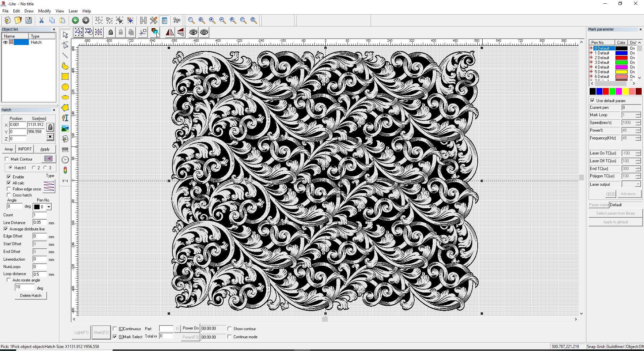
Task: Choose the ellipse drawing tool
Action: click(65, 97)
